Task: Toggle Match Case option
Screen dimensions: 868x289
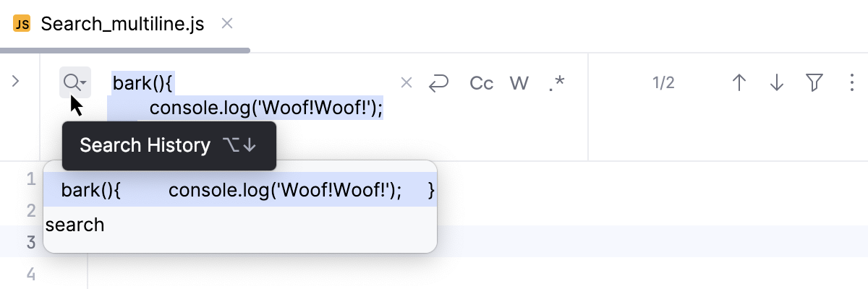Action: point(481,83)
